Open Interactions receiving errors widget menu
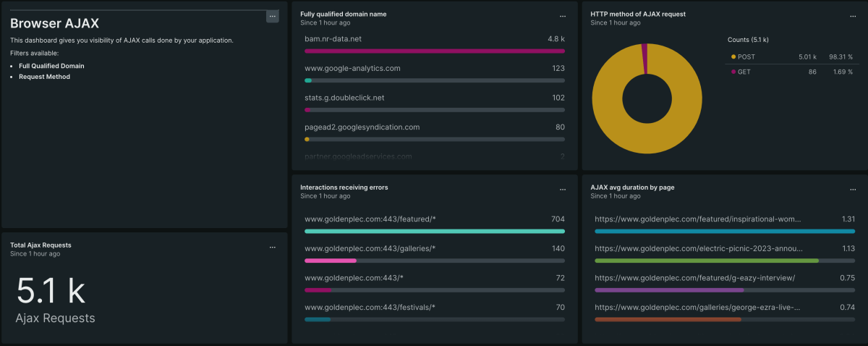Viewport: 868px width, 346px height. coord(563,189)
